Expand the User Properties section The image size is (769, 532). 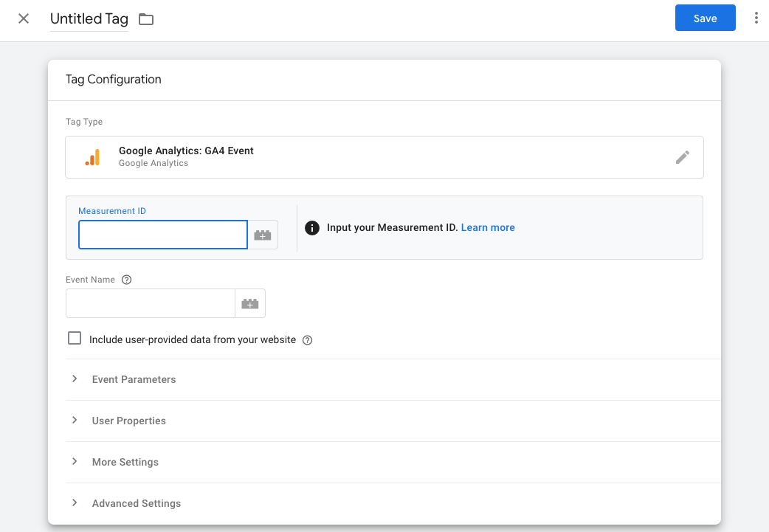coord(393,421)
